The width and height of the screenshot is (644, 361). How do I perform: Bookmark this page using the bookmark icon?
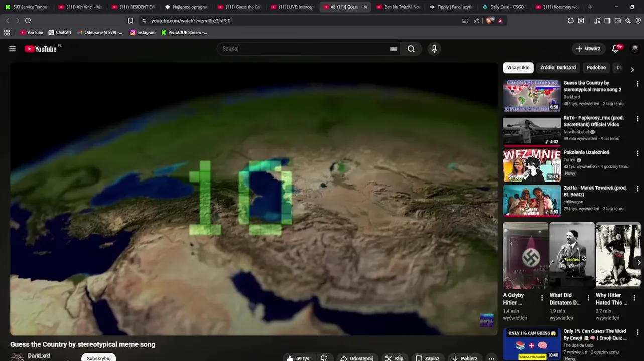[131, 21]
